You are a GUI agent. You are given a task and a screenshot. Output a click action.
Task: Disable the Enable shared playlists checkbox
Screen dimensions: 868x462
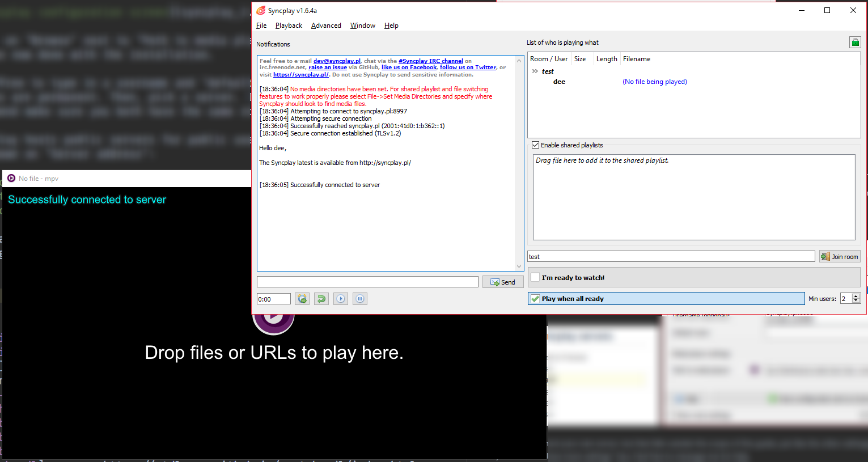click(535, 145)
